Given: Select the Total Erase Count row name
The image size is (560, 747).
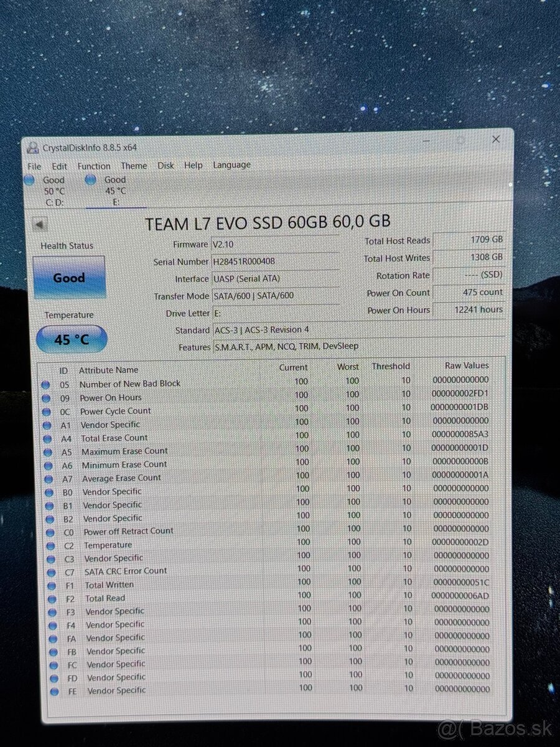Looking at the screenshot, I should click(x=114, y=438).
